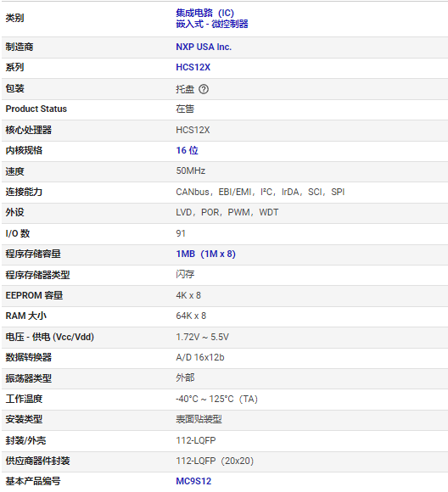Follow the blue HCS12X series link
The image size is (448, 492).
[x=193, y=68]
